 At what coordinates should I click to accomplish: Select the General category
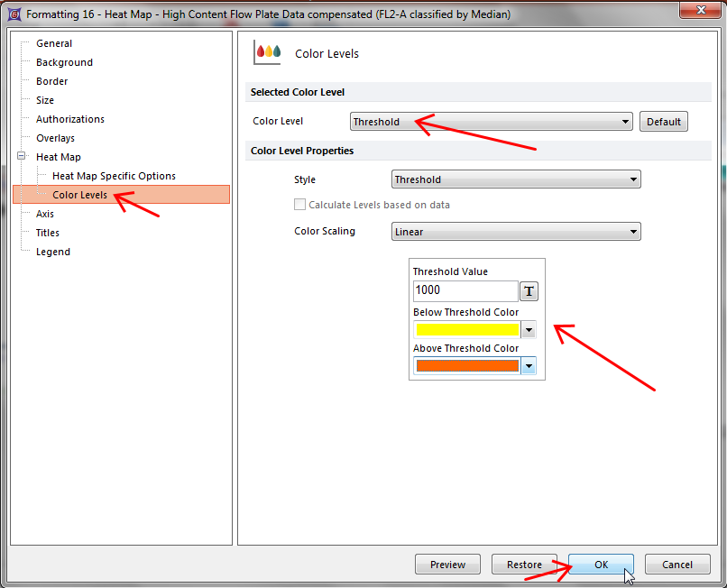pyautogui.click(x=54, y=43)
